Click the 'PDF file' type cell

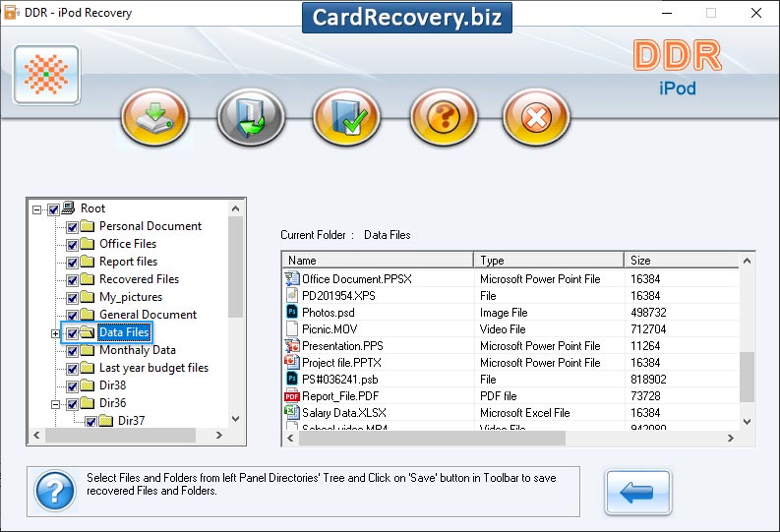pyautogui.click(x=498, y=396)
